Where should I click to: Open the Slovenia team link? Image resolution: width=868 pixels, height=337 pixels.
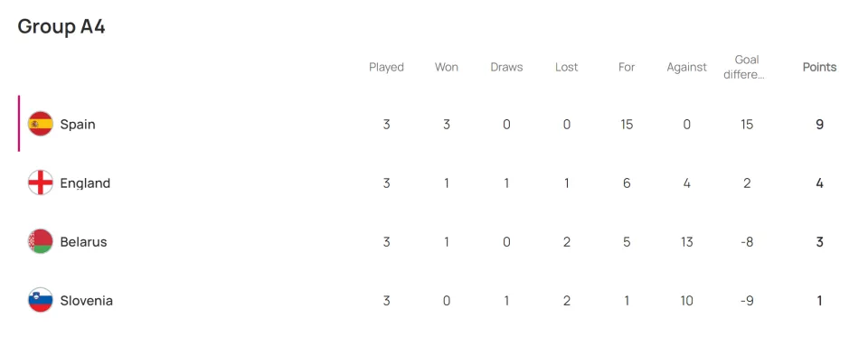(x=87, y=301)
